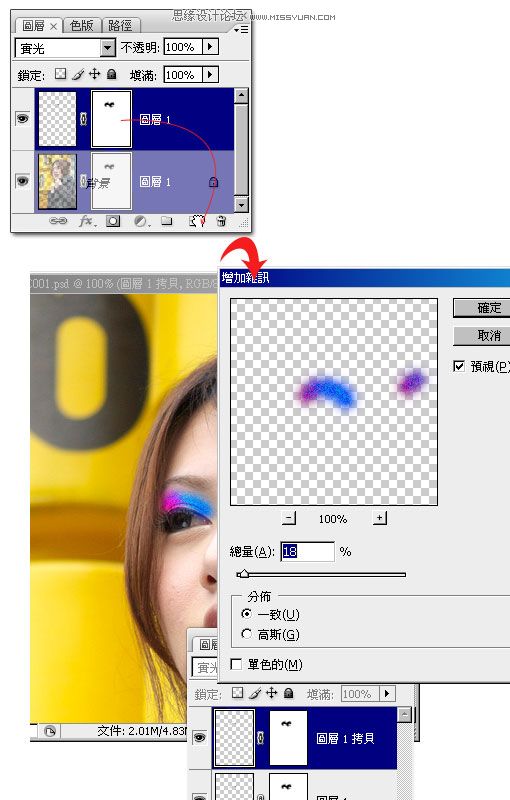
Task: Click scroll up arrow in top Layers panel
Action: [241, 95]
